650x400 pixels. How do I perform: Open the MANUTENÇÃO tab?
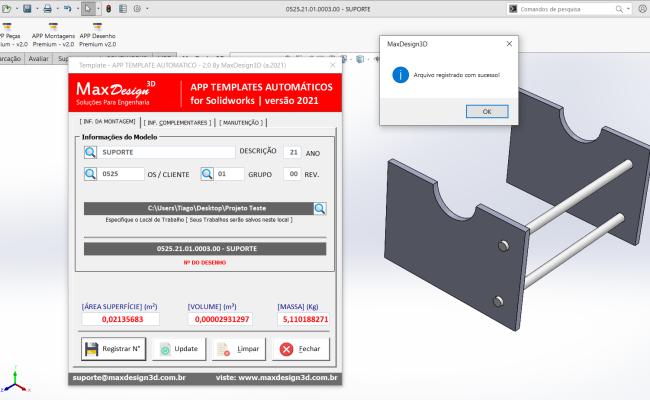tap(241, 122)
